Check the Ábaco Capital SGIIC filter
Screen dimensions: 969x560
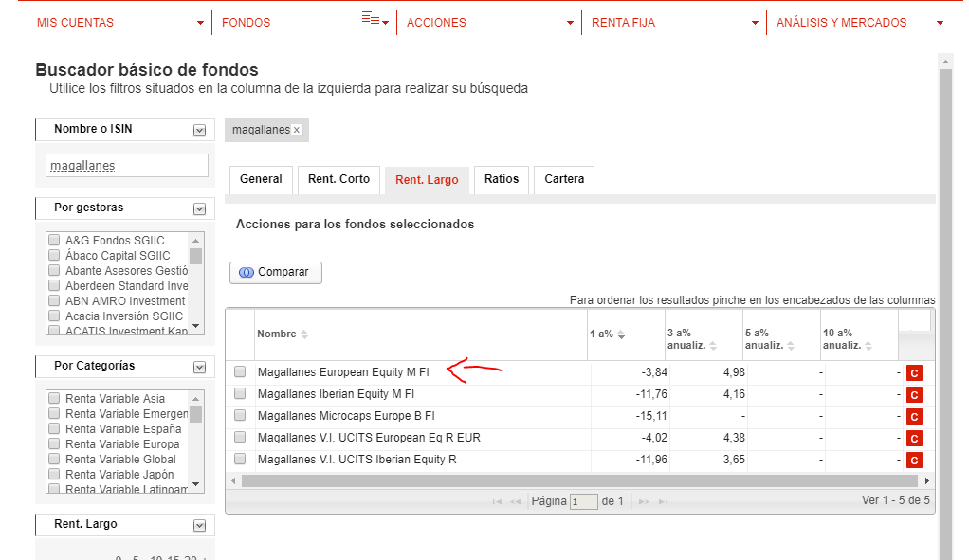54,255
